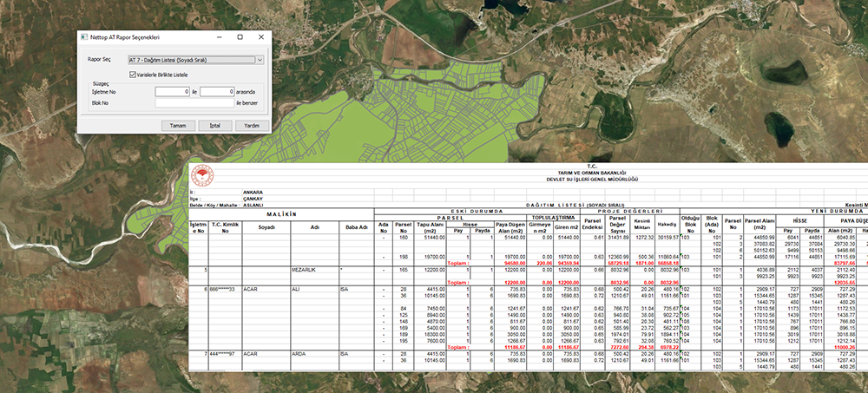Open help via the Yardım button
The height and width of the screenshot is (393, 868).
251,125
